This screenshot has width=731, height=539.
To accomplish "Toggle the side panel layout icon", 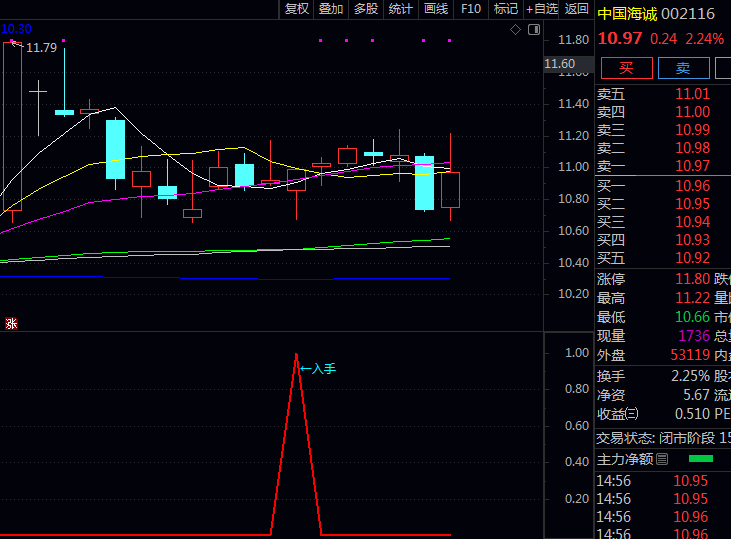I will point(533,30).
